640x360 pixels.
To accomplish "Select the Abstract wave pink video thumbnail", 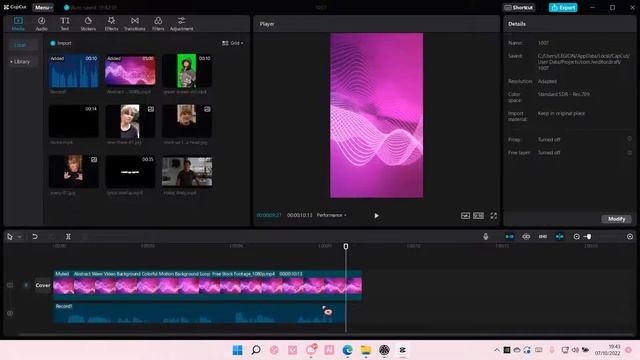I will [130, 71].
